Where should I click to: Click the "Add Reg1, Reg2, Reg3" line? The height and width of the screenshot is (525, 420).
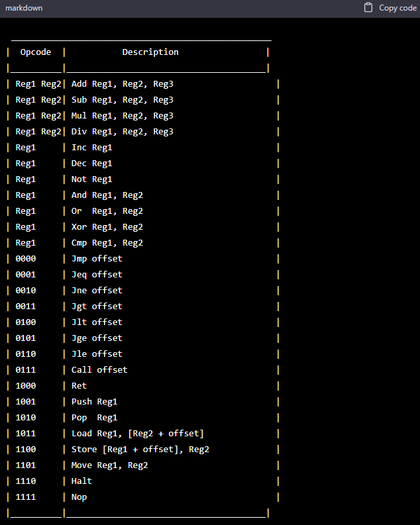pyautogui.click(x=123, y=84)
